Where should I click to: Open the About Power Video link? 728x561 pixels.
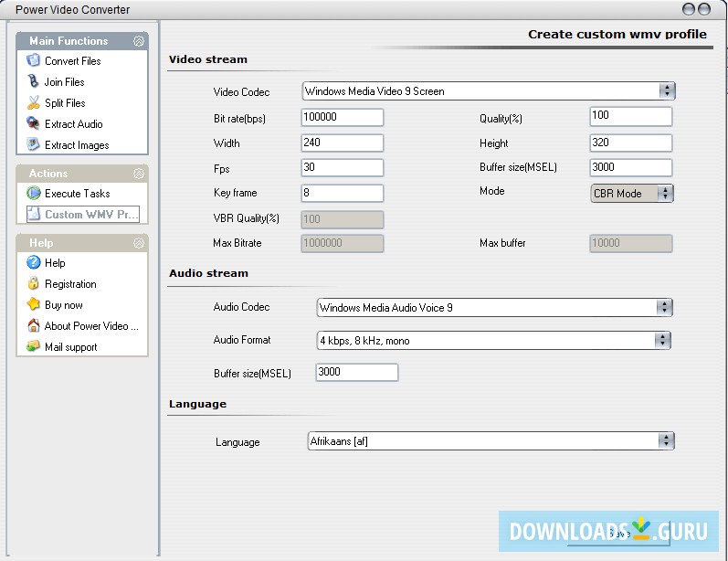pos(91,326)
